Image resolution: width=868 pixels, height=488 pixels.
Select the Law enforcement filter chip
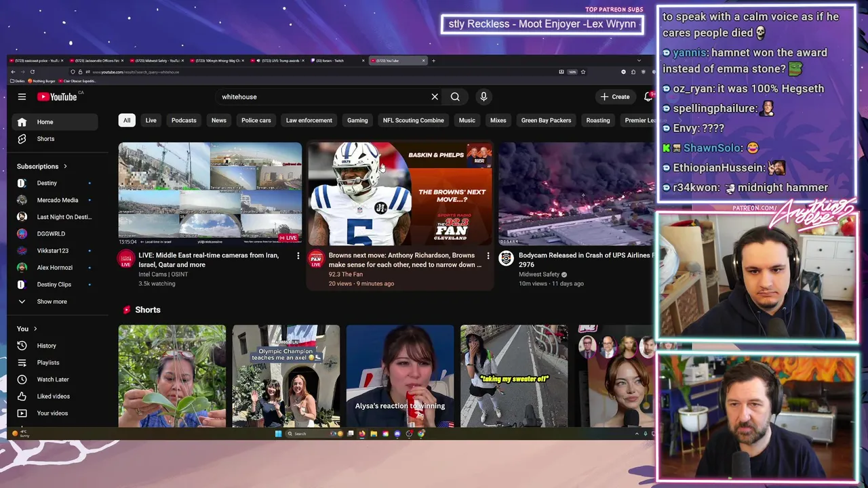pos(309,120)
